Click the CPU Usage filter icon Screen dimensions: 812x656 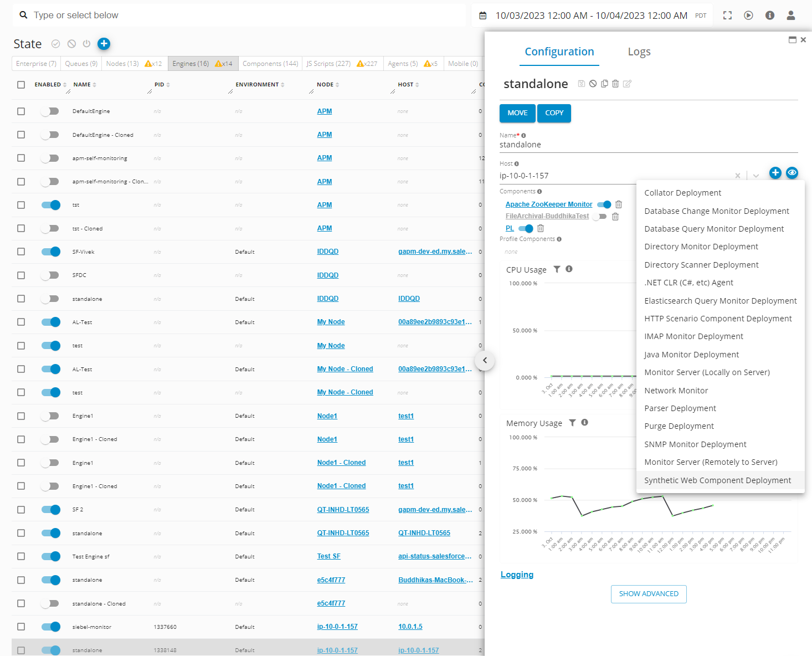557,269
